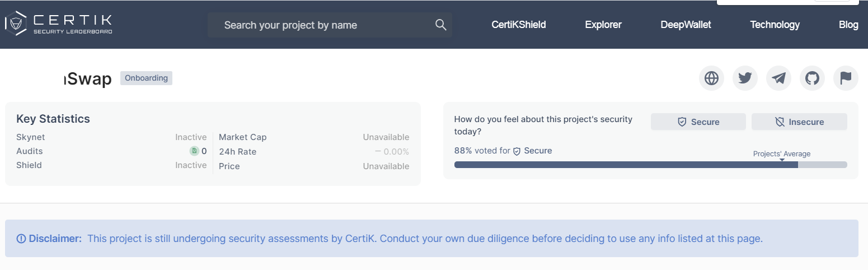Click the flag report icon
The height and width of the screenshot is (270, 868).
[846, 78]
